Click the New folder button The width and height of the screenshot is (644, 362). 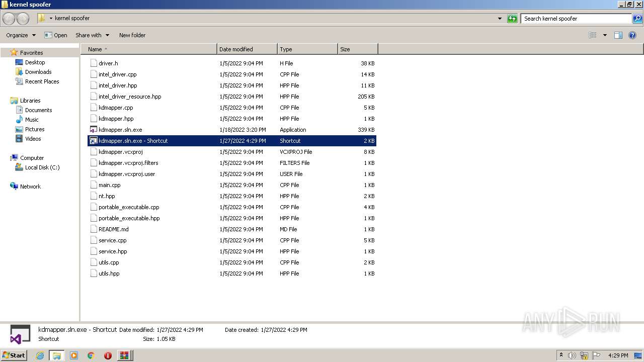click(132, 35)
